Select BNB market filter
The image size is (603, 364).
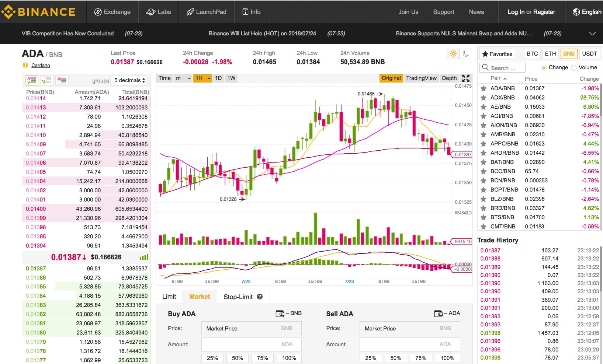[x=569, y=54]
